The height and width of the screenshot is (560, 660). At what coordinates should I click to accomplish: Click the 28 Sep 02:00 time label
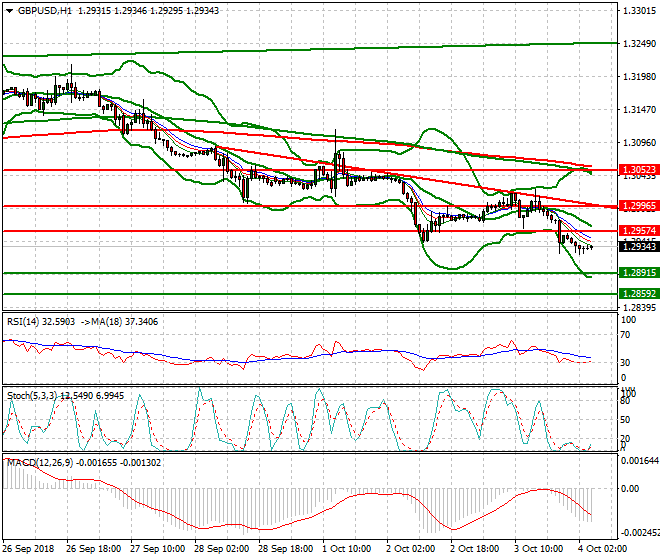point(221,549)
